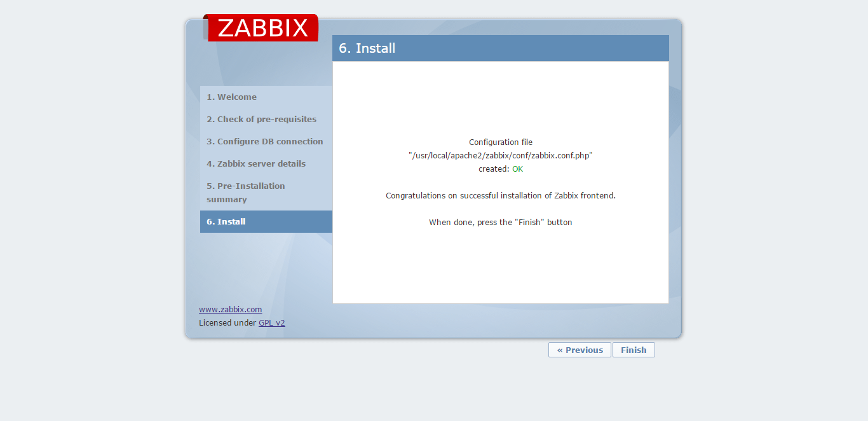Click the configuration file path text
Image resolution: width=868 pixels, height=421 pixels.
click(501, 156)
